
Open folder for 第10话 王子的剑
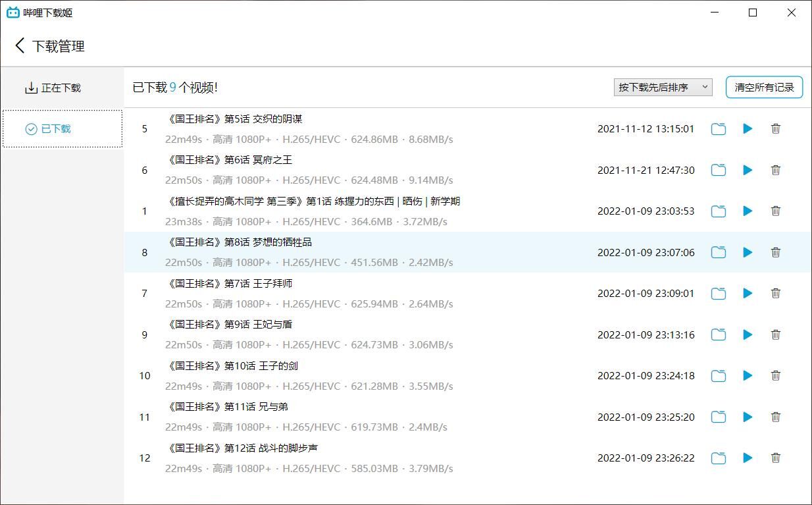coord(719,376)
